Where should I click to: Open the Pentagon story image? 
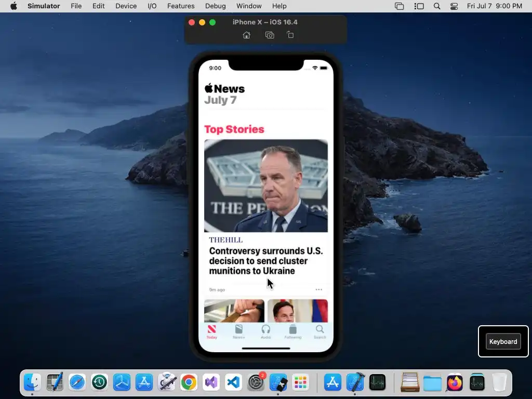(266, 185)
